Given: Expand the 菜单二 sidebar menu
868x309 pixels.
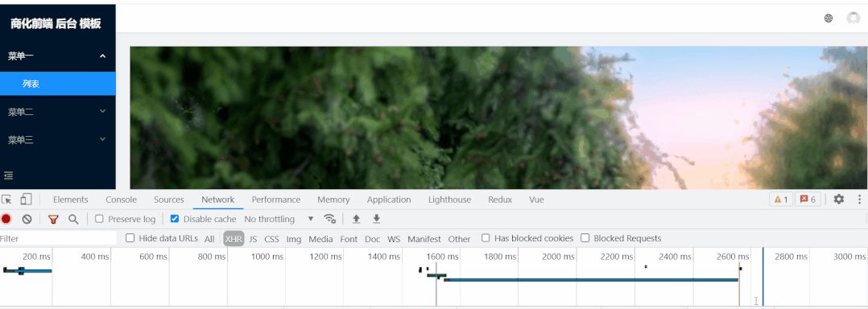Looking at the screenshot, I should [x=58, y=112].
